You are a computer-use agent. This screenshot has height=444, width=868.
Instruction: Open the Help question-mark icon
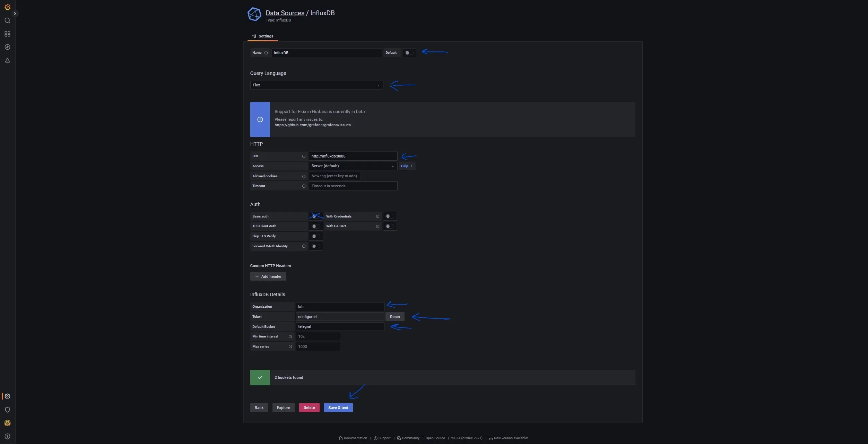click(x=7, y=436)
